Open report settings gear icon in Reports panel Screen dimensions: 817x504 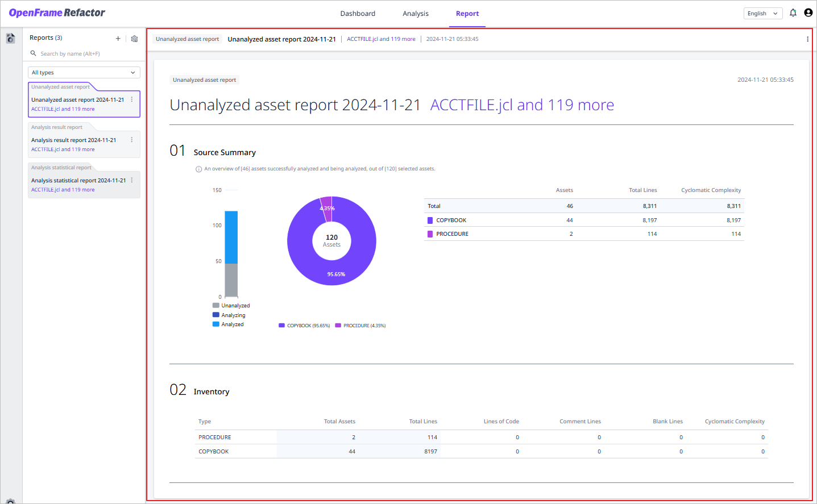click(134, 39)
